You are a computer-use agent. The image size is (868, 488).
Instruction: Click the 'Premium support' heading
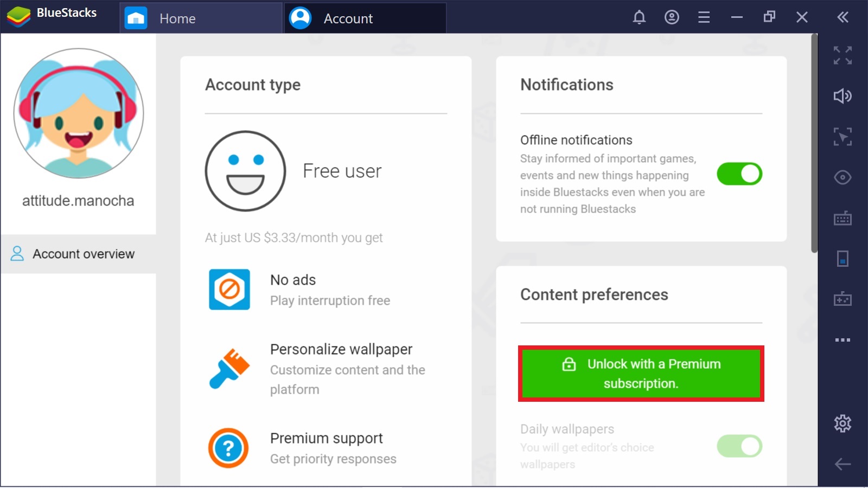pyautogui.click(x=327, y=438)
